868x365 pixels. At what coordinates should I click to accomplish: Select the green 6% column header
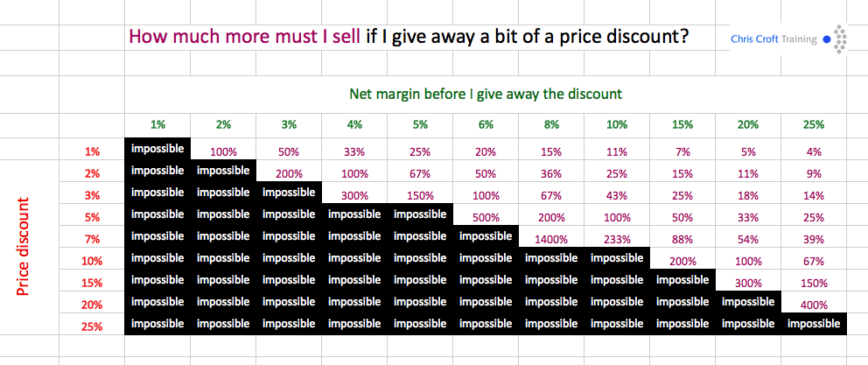(486, 125)
